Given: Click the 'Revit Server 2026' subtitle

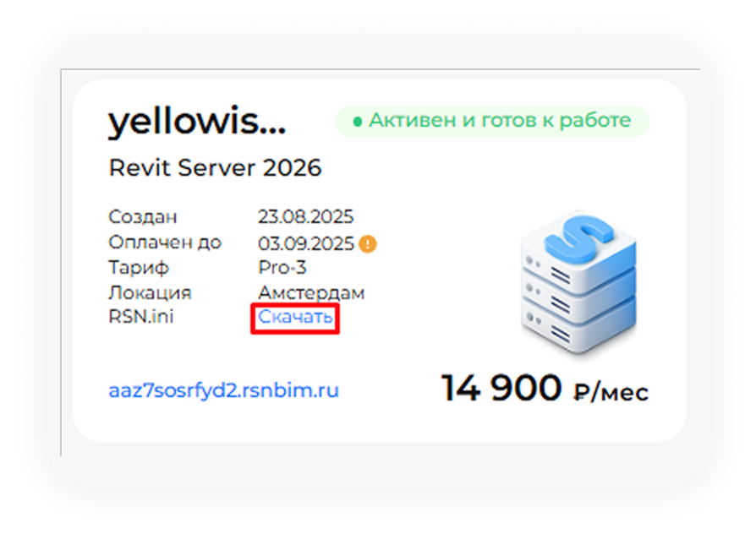Looking at the screenshot, I should point(215,168).
